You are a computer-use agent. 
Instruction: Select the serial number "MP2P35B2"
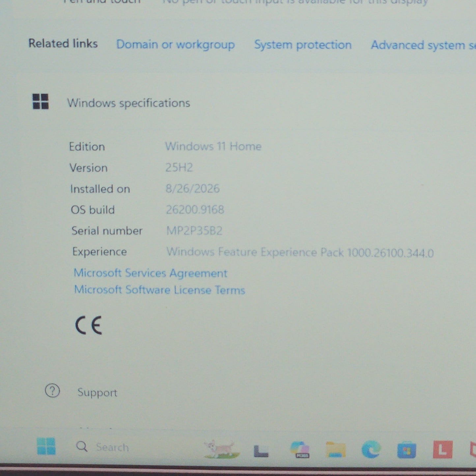194,231
